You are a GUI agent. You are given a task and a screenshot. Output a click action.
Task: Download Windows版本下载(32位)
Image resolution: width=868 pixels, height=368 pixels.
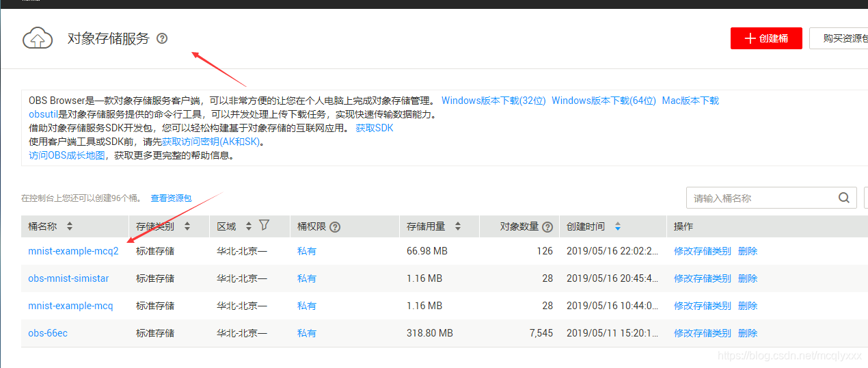(x=493, y=101)
